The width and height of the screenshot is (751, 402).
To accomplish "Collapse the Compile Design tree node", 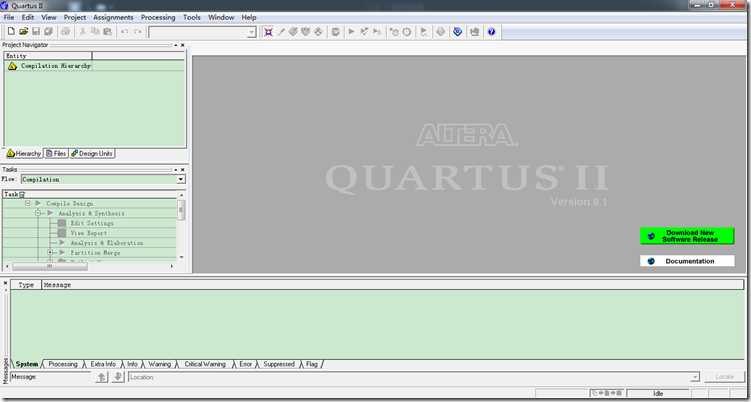I will 28,204.
